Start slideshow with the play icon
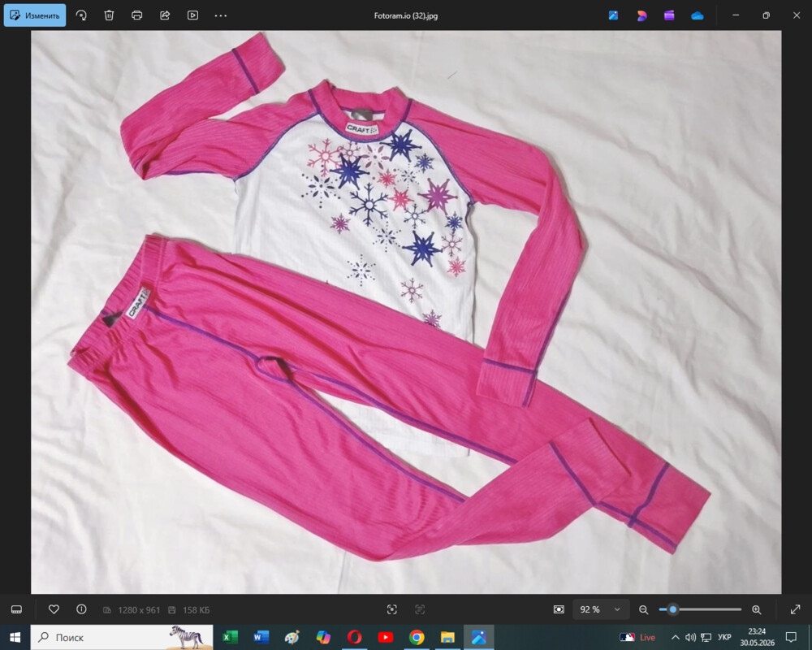The height and width of the screenshot is (650, 812). 192,15
